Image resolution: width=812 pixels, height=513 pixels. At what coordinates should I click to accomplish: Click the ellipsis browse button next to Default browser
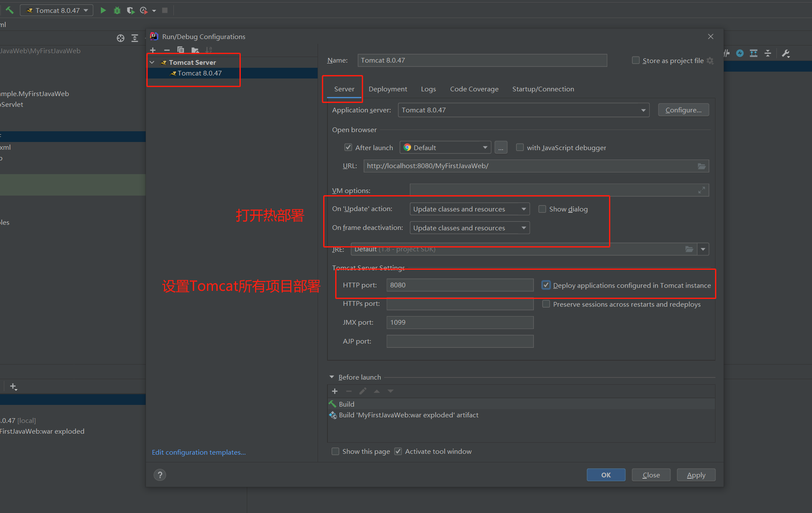pos(501,148)
